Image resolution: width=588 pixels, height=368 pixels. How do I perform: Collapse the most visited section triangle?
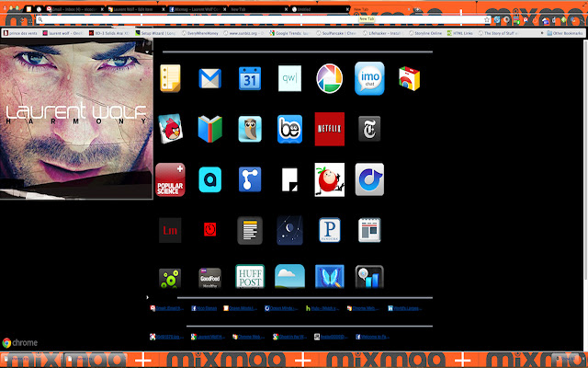[147, 297]
